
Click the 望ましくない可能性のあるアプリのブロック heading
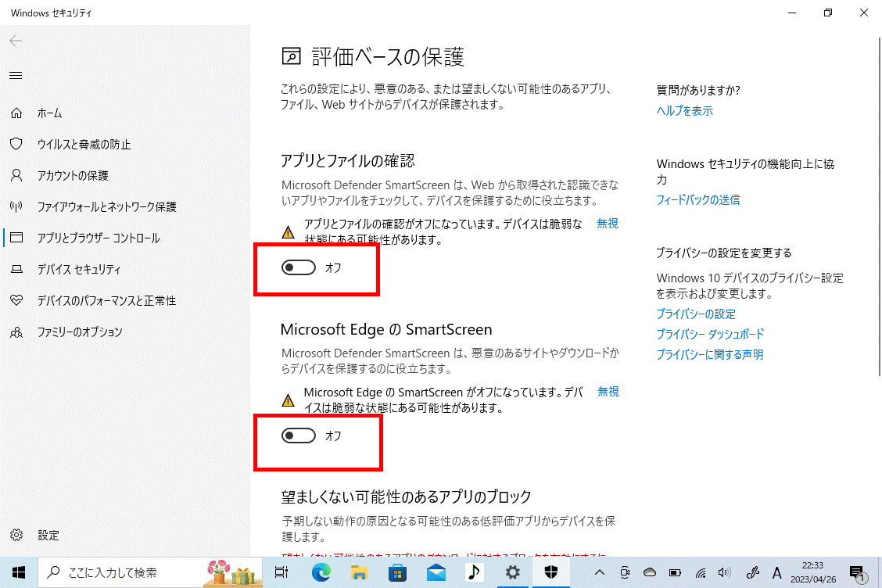coord(406,497)
